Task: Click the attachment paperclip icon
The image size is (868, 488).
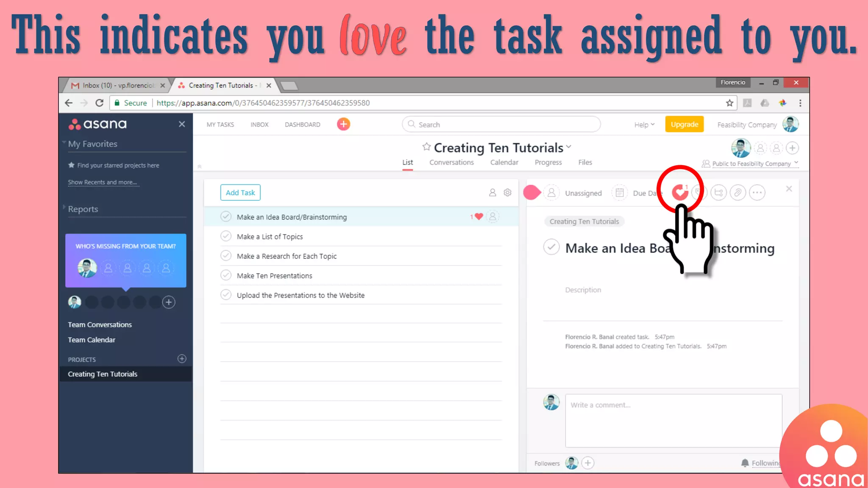Action: click(738, 193)
